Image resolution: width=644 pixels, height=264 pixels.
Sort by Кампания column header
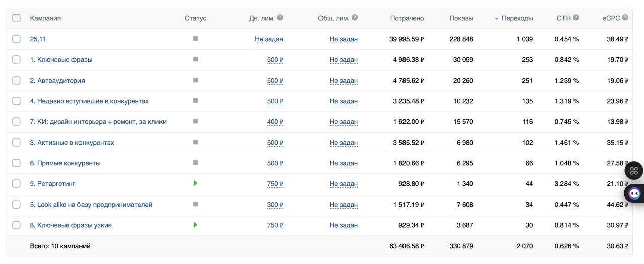click(x=45, y=18)
